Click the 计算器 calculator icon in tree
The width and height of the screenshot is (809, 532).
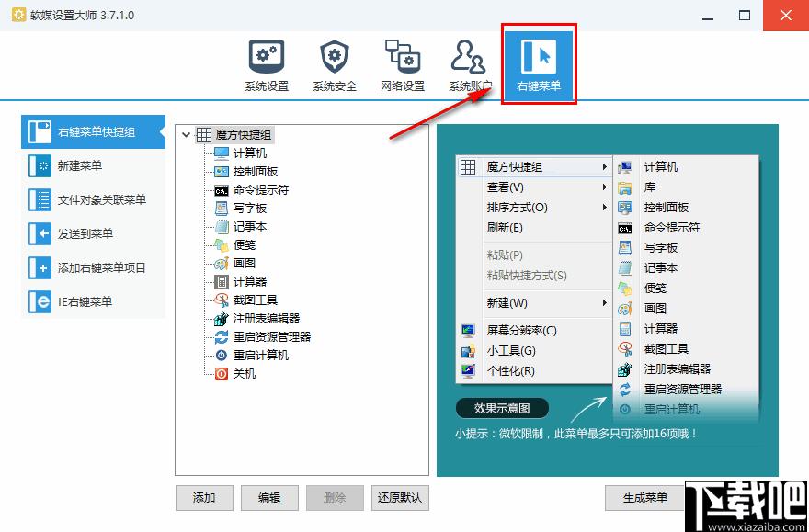[222, 282]
